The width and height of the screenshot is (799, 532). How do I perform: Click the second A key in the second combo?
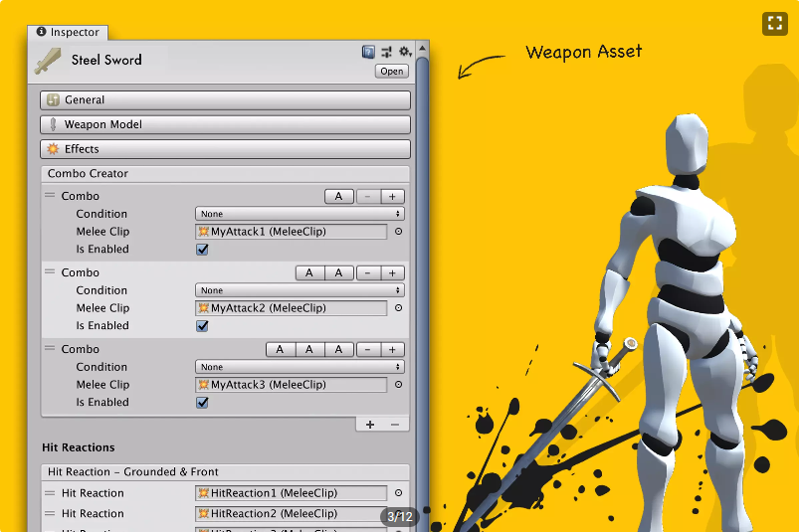(339, 272)
